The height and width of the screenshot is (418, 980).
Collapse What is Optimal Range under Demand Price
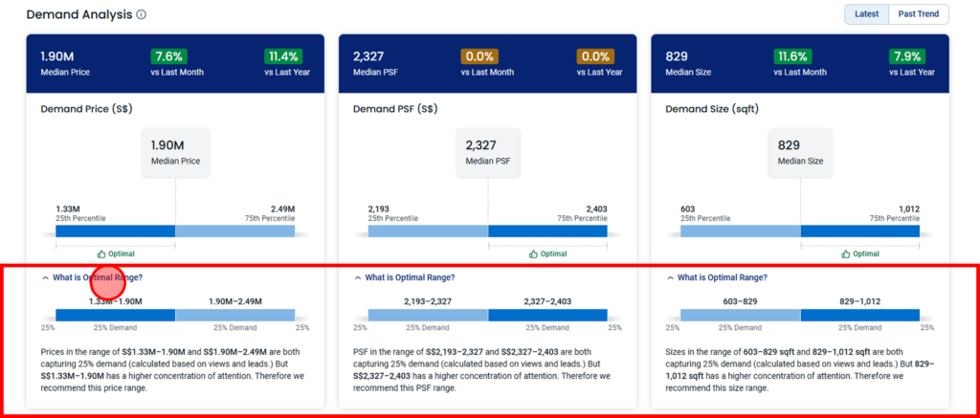pos(87,277)
